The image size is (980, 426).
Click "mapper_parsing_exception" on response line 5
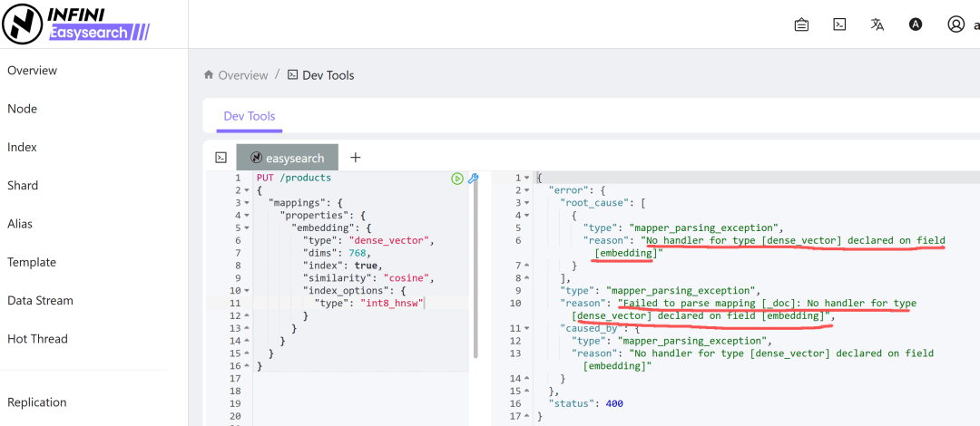pos(704,228)
